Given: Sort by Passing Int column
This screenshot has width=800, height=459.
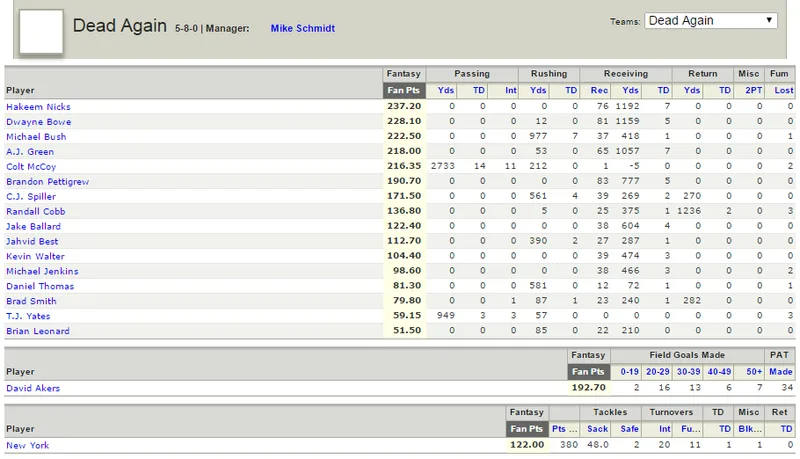Looking at the screenshot, I should 511,90.
